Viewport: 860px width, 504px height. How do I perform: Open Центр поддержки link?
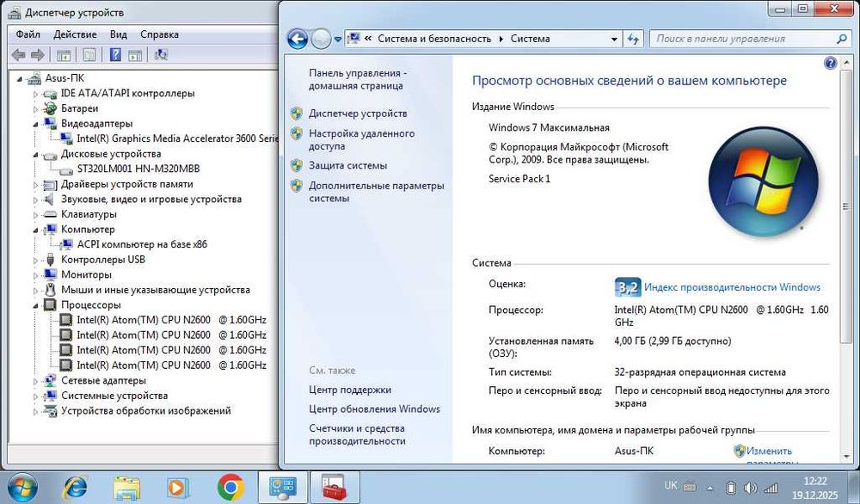[350, 390]
